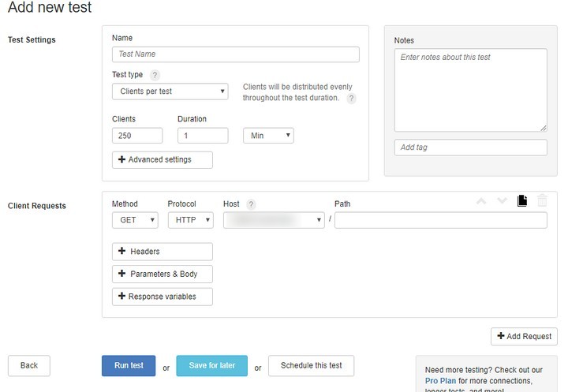Screen dimensions: 568x392
Task: Expand Advanced settings
Action: pos(163,160)
